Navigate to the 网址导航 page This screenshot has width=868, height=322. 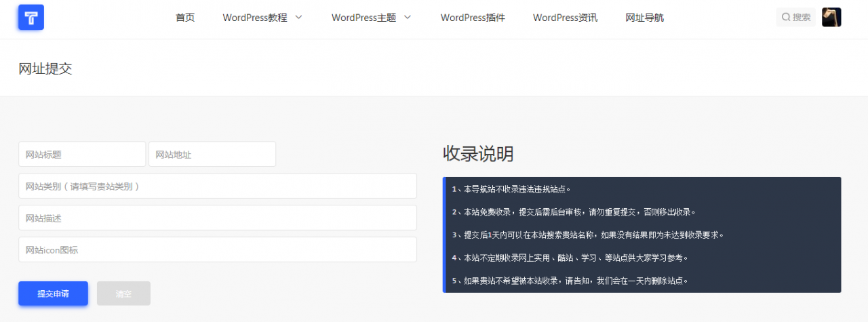[x=644, y=18]
